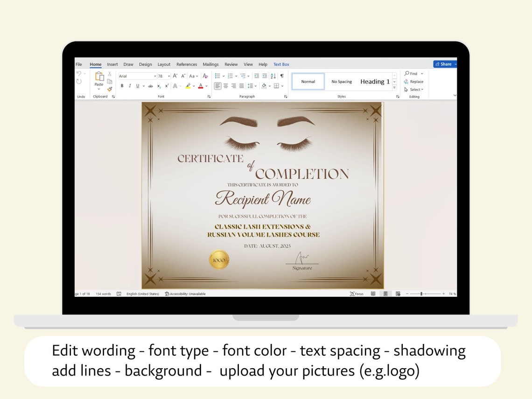Expand the font size dropdown
532x399 pixels.
click(x=168, y=76)
